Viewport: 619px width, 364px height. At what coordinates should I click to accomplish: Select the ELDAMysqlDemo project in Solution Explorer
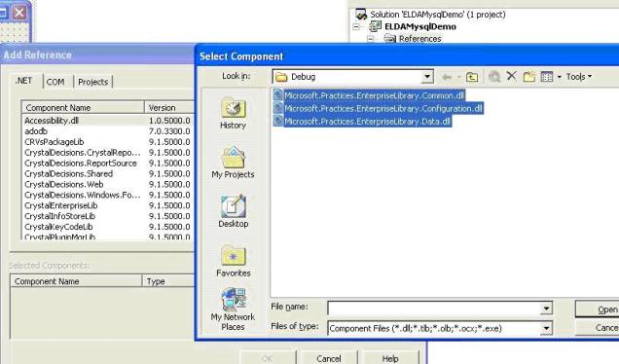[420, 26]
